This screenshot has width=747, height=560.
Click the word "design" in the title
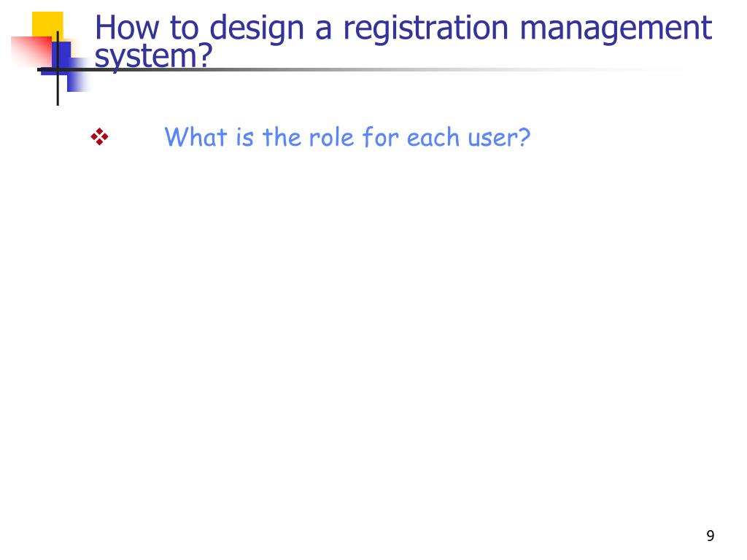click(x=257, y=28)
